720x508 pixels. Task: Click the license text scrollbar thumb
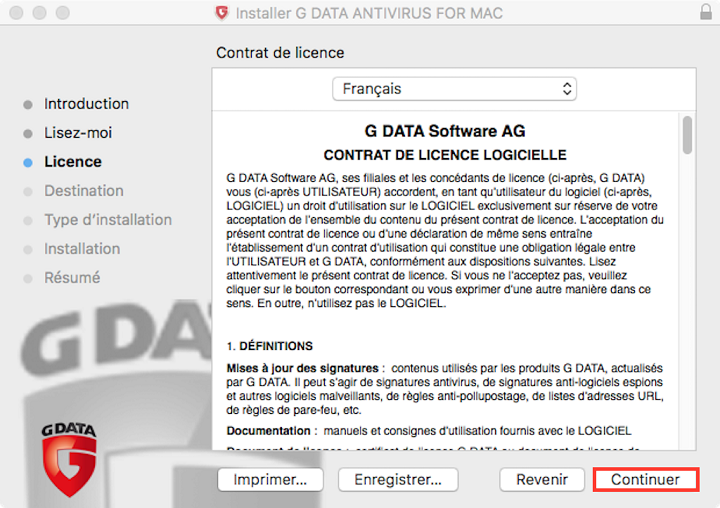(x=687, y=135)
